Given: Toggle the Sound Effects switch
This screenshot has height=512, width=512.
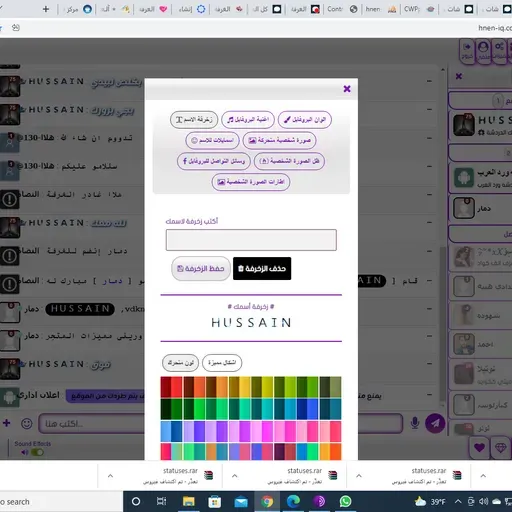Looking at the screenshot, I should [37, 452].
